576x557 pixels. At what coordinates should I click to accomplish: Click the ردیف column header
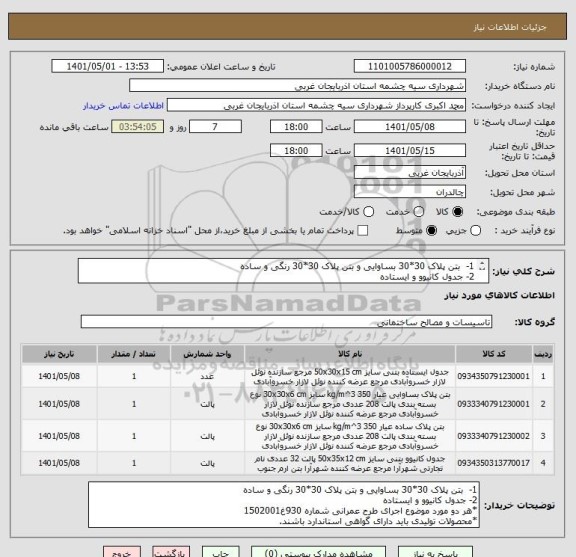(543, 354)
